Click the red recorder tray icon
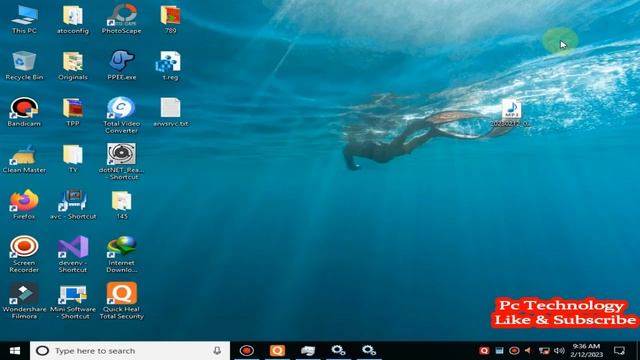Screen dimensions: 640x360 coord(514,351)
